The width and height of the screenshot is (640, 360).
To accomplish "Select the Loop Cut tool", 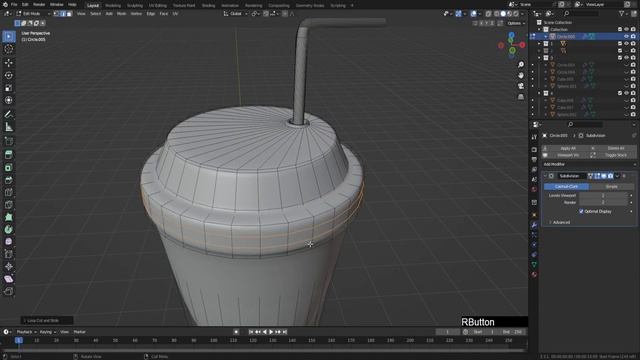I will pyautogui.click(x=9, y=192).
